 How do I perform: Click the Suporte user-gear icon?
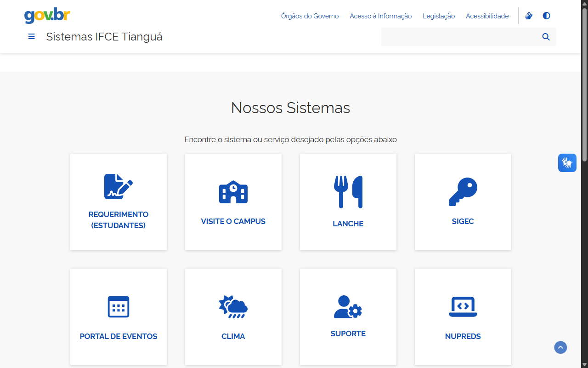[348, 307]
